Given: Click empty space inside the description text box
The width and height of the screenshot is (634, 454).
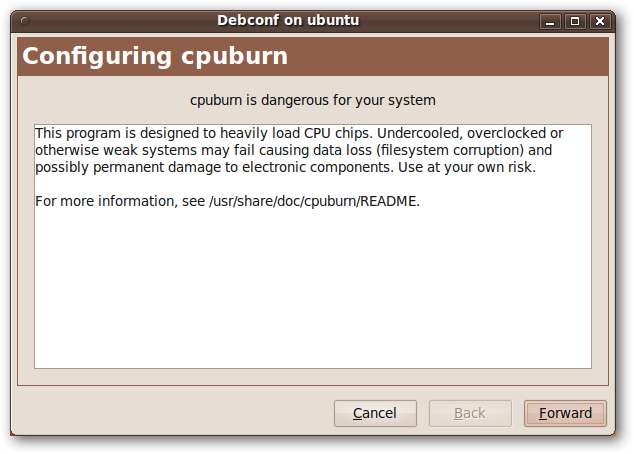Looking at the screenshot, I should [312, 290].
